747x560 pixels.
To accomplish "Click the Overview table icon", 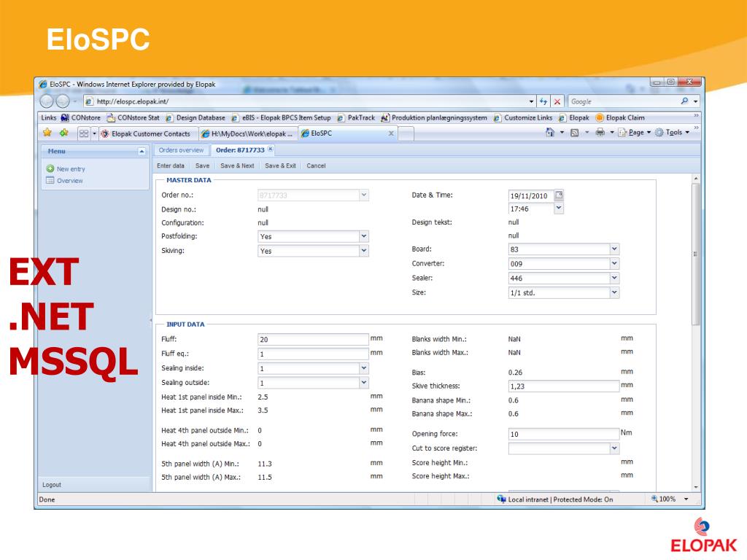I will point(50,181).
